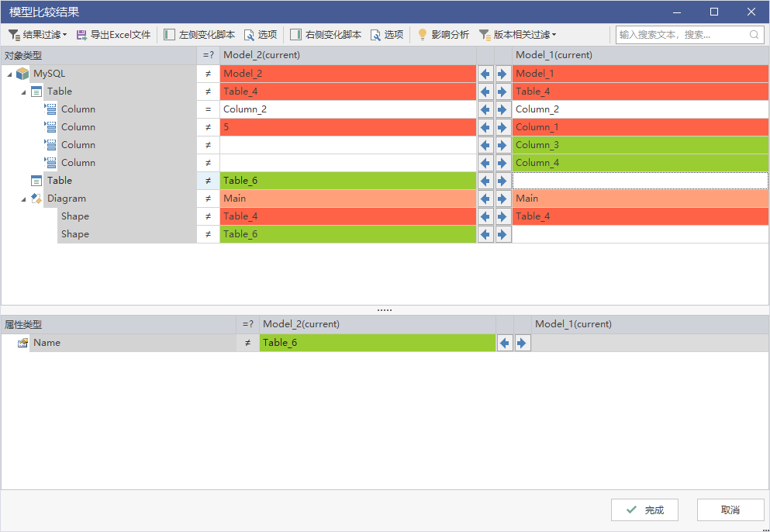Click left arrow in Column_3 row
The height and width of the screenshot is (532, 770).
(x=485, y=145)
